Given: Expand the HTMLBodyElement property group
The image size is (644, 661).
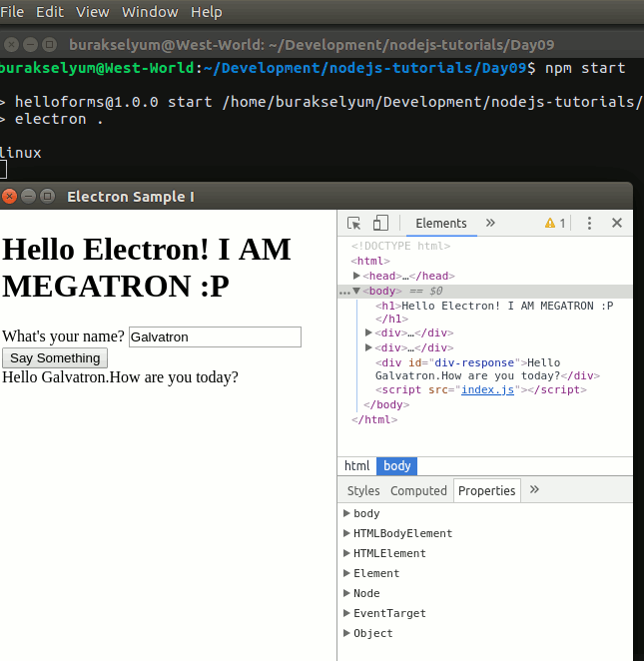Looking at the screenshot, I should (x=346, y=533).
